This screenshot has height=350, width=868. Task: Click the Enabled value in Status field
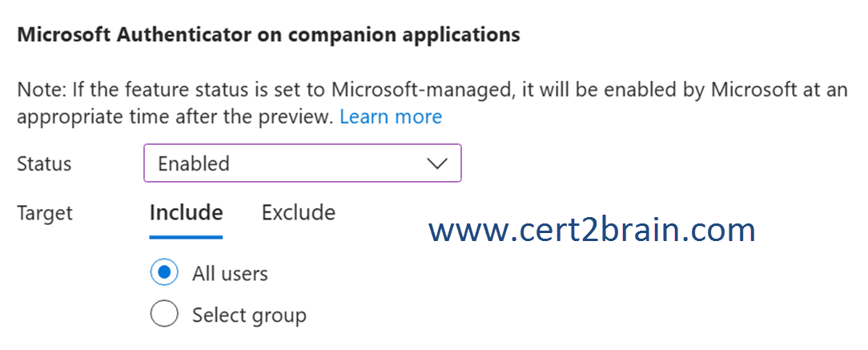(x=194, y=163)
